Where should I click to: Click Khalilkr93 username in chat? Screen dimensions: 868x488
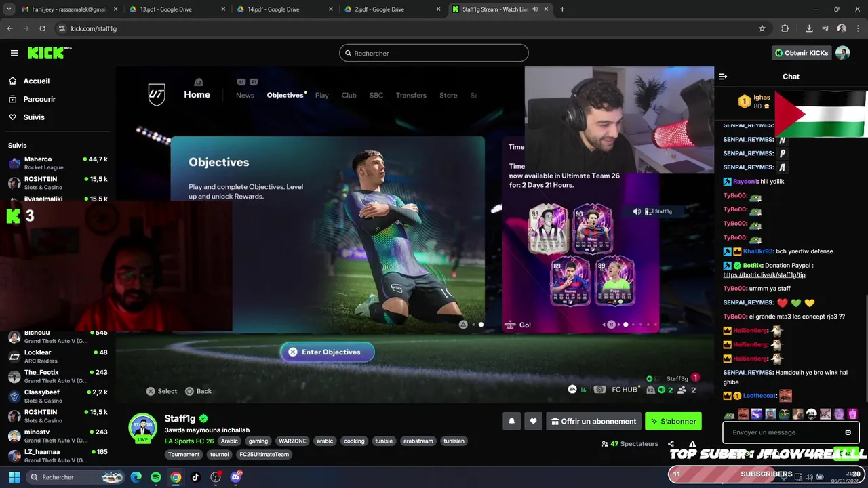(758, 251)
